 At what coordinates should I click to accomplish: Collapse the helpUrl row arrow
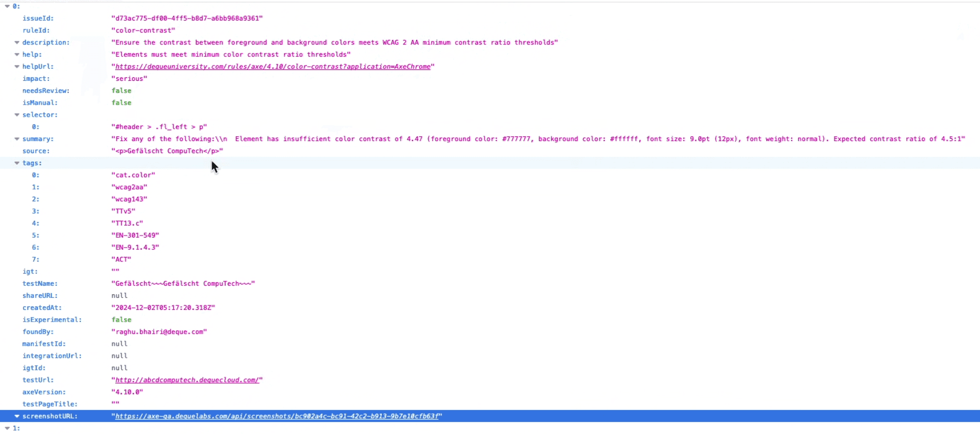(17, 66)
